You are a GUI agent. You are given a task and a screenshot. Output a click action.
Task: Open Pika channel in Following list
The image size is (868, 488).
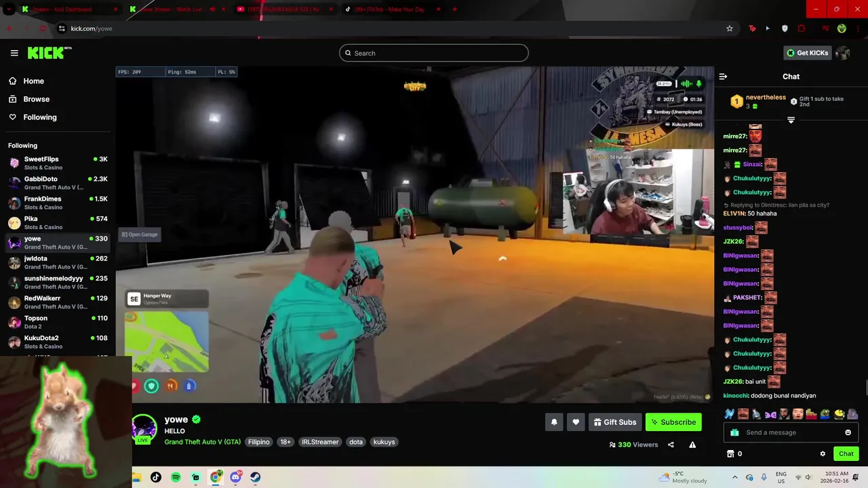point(58,222)
